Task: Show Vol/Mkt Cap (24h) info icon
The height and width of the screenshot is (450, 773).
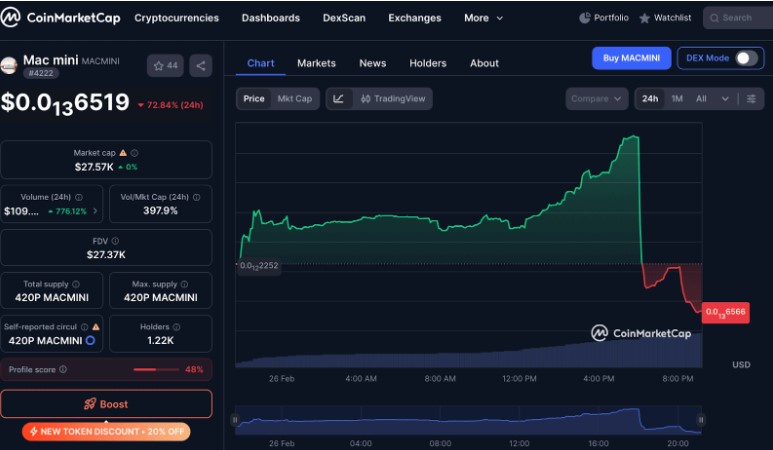Action: (197, 197)
